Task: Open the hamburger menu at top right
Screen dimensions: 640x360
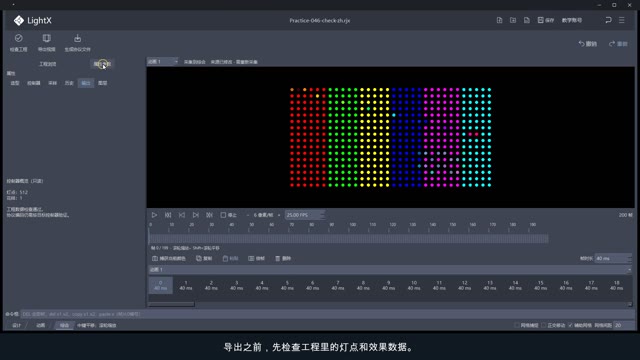Action: coord(622,20)
